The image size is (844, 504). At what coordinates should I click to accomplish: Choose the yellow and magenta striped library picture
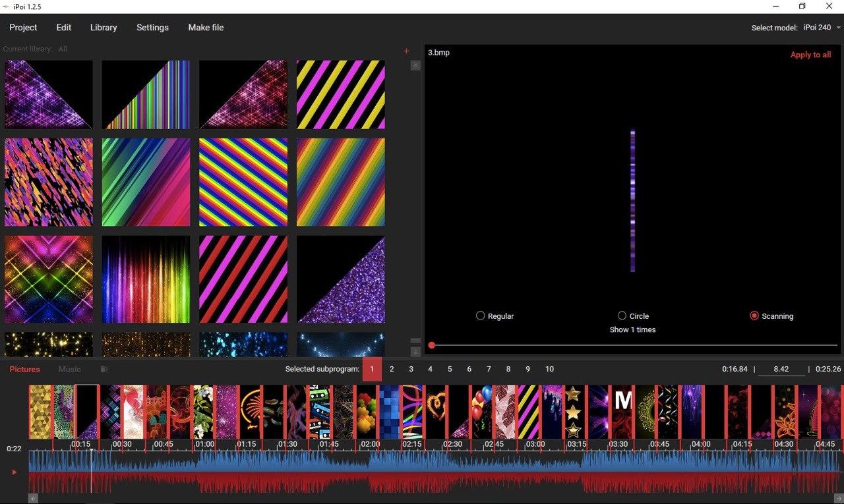click(x=341, y=95)
